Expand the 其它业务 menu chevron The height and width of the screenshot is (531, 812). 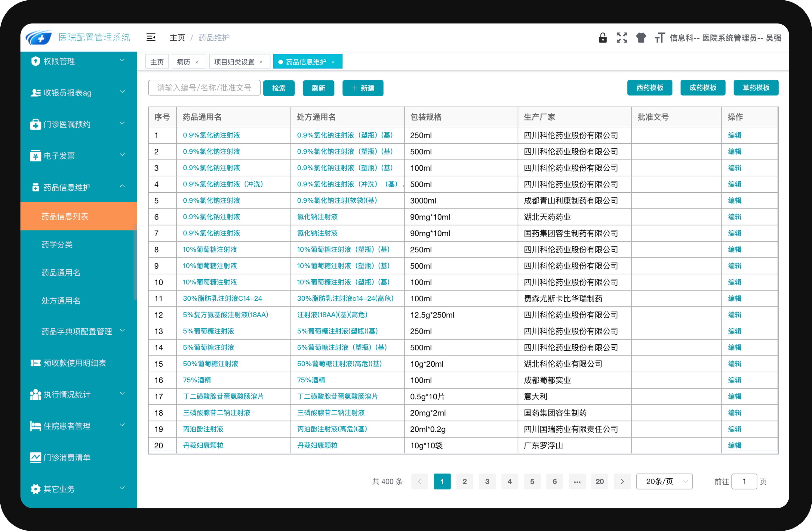(x=122, y=488)
